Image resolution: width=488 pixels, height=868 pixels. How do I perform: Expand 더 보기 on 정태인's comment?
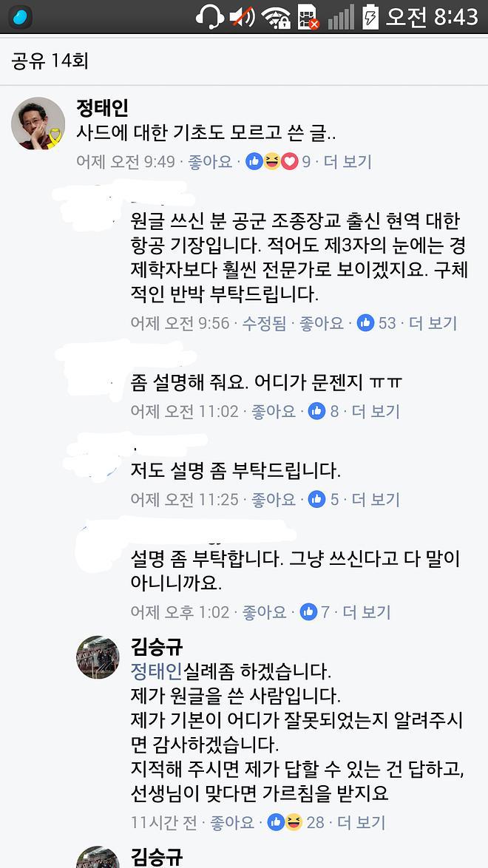(x=348, y=161)
